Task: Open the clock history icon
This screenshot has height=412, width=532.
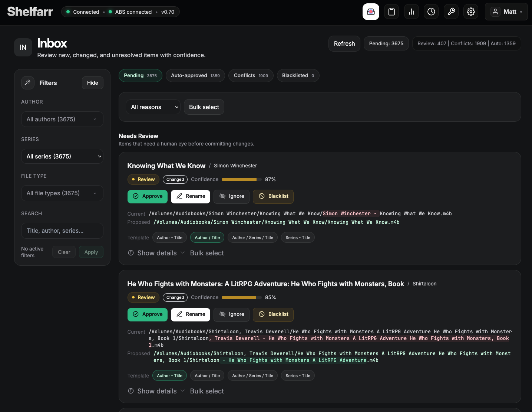Action: (x=431, y=12)
